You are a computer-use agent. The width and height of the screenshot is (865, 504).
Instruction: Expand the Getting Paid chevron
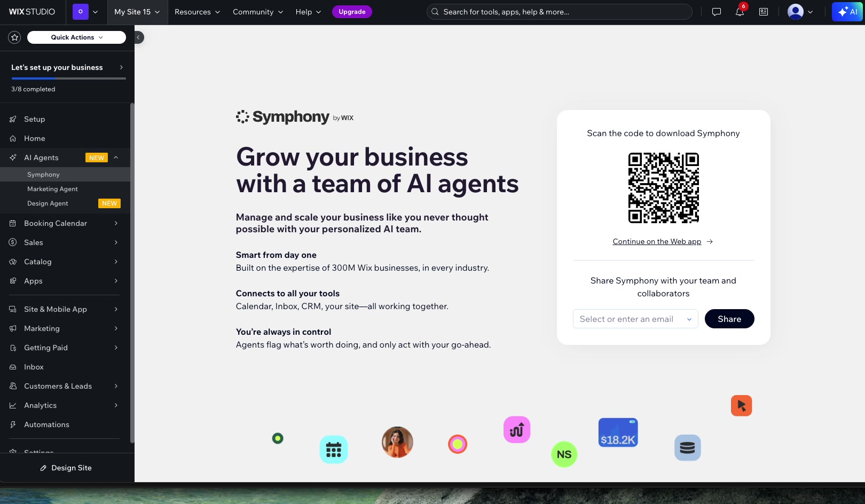point(116,348)
